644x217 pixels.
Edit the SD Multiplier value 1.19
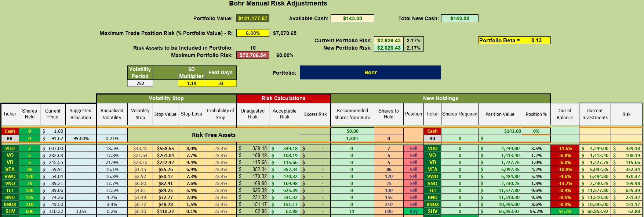[x=192, y=83]
